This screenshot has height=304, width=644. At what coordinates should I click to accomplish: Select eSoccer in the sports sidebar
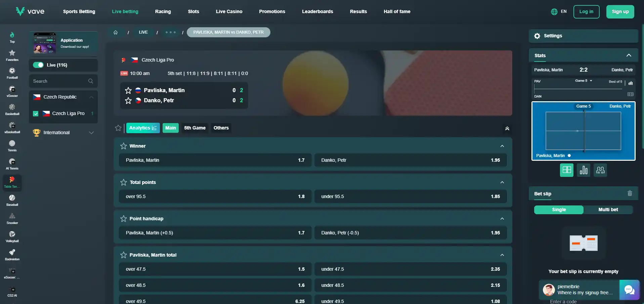click(12, 273)
